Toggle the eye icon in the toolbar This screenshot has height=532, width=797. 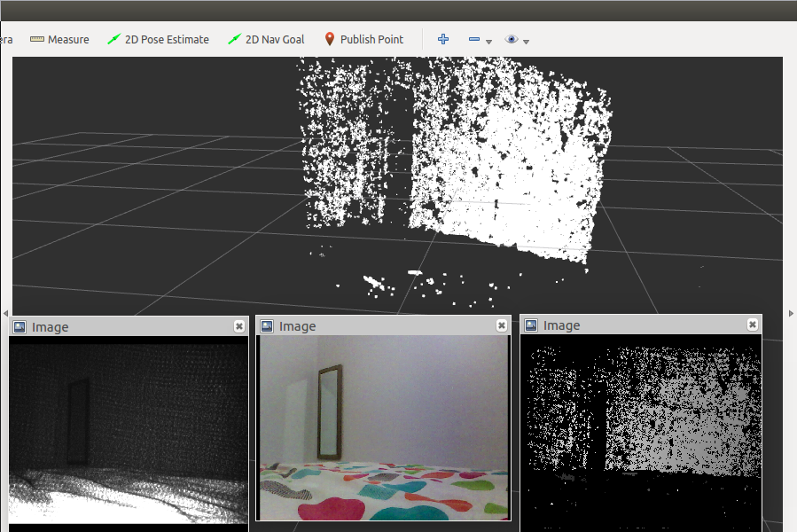tap(512, 39)
